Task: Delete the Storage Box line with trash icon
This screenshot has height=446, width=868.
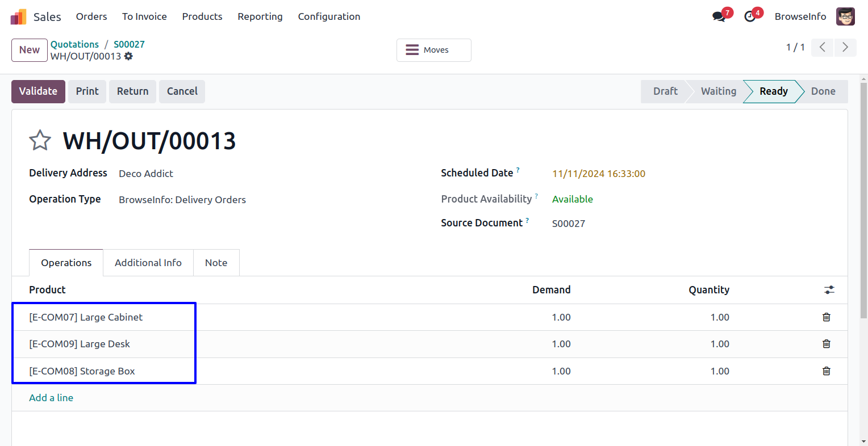Action: pos(827,371)
